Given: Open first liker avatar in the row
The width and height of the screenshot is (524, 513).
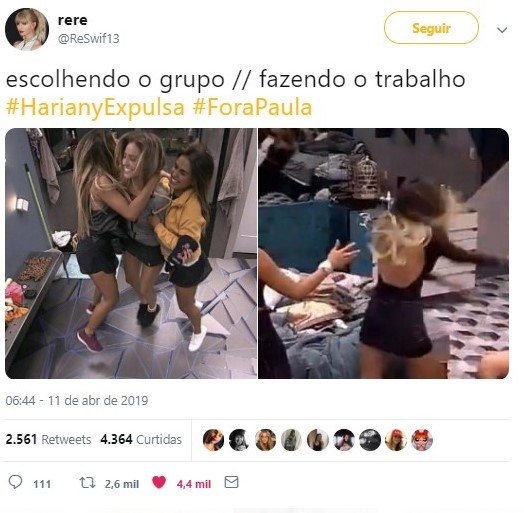Looking at the screenshot, I should [x=213, y=440].
